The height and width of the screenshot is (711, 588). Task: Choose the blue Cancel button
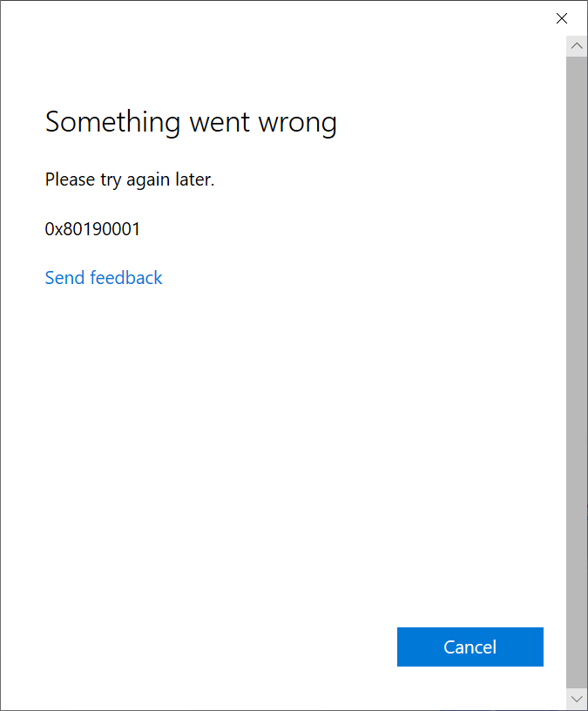tap(470, 647)
